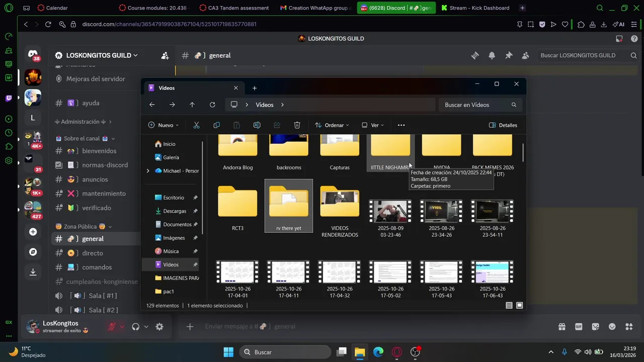This screenshot has width=644, height=362.
Task: Click the Buscar en Vídeos search field
Action: tap(480, 105)
